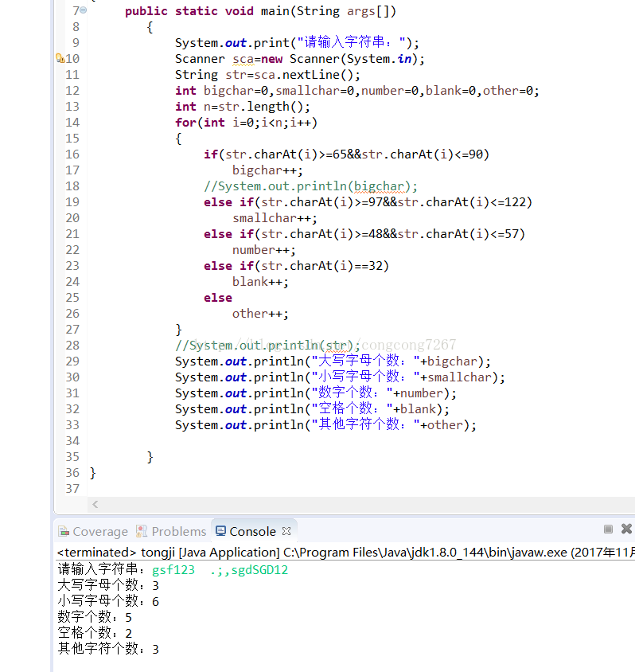Click the console input 'gsf123 .;,sgdSGD12'
The width and height of the screenshot is (635, 672).
pyautogui.click(x=220, y=570)
